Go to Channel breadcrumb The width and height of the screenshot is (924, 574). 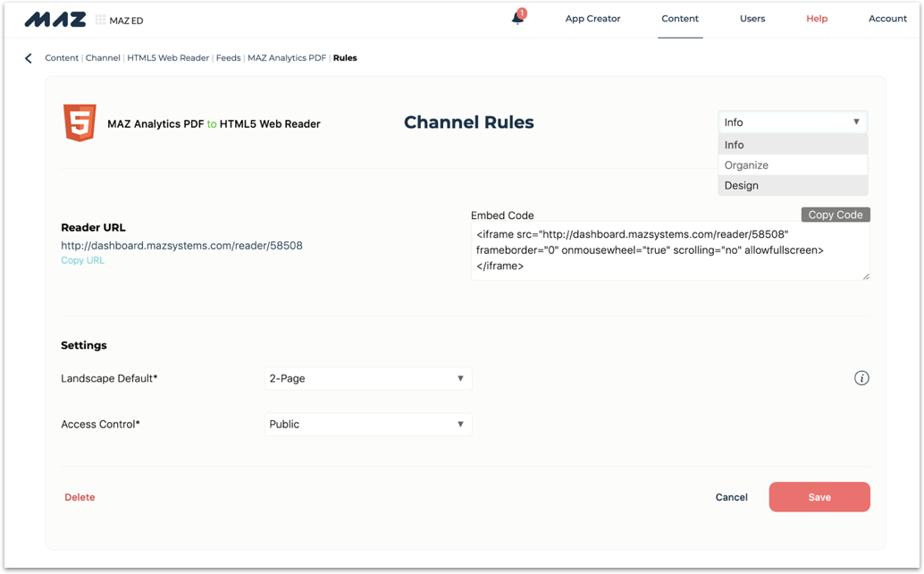tap(103, 58)
